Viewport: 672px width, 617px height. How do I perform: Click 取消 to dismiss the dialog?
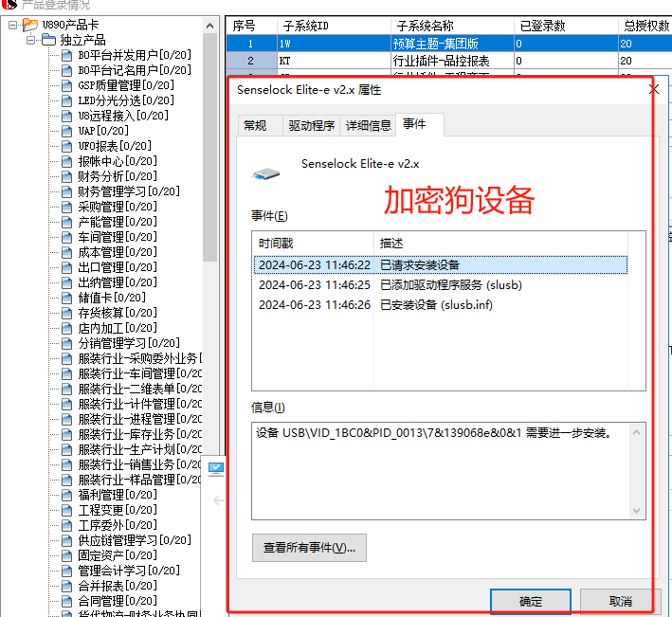point(620,602)
